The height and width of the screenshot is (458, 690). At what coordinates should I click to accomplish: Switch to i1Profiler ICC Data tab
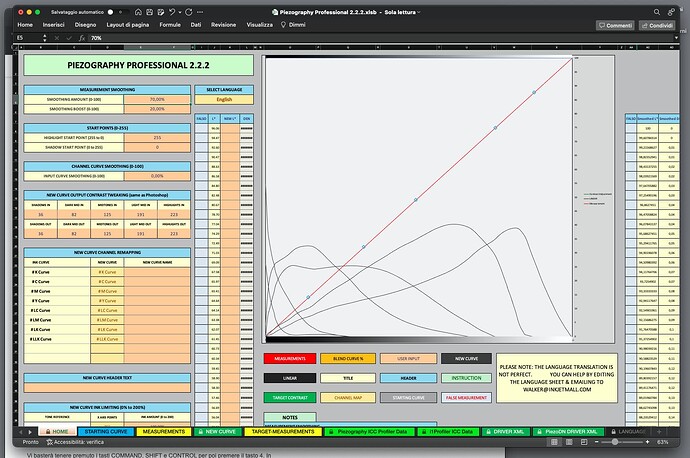[448, 432]
